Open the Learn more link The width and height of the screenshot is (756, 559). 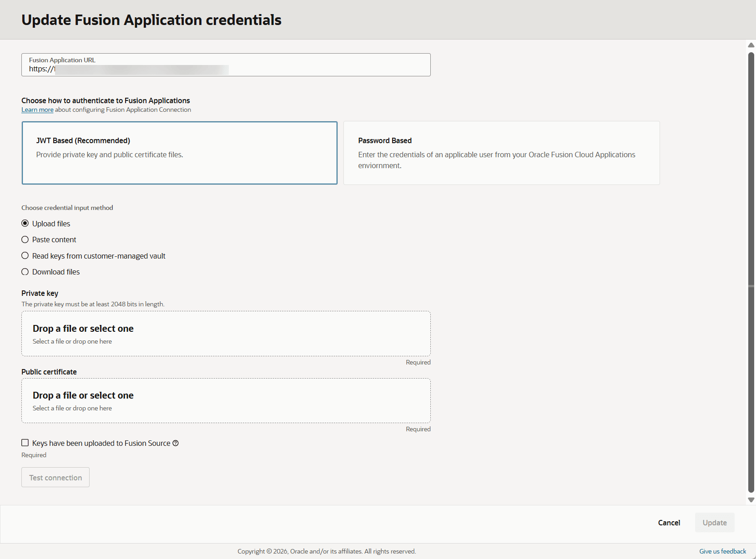pyautogui.click(x=37, y=110)
